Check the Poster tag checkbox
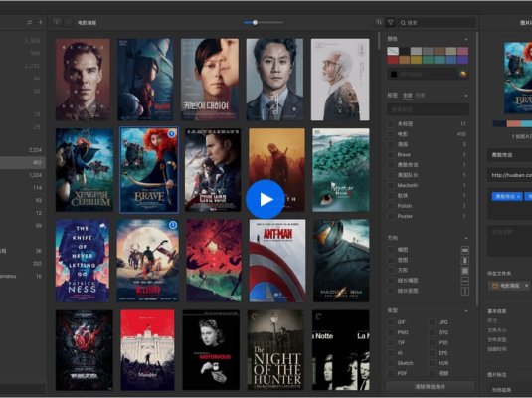This screenshot has height=398, width=532. click(391, 216)
